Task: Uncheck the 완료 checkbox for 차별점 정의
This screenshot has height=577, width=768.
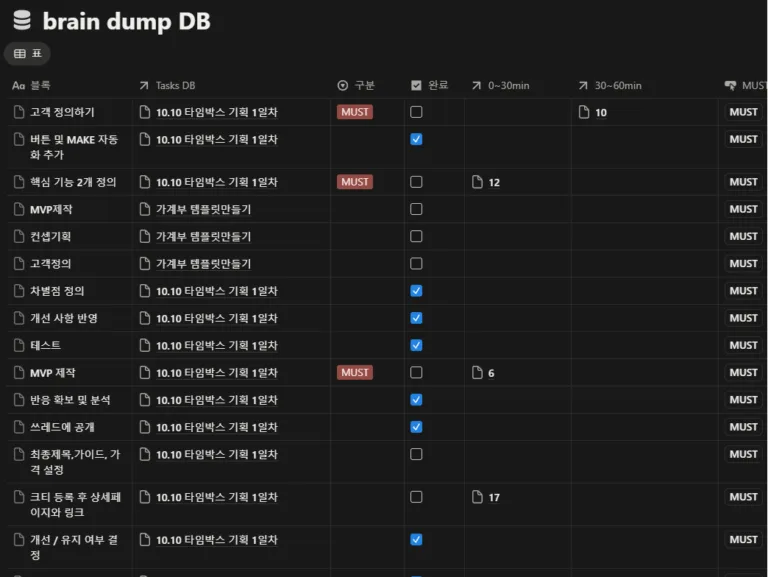Action: (x=416, y=291)
